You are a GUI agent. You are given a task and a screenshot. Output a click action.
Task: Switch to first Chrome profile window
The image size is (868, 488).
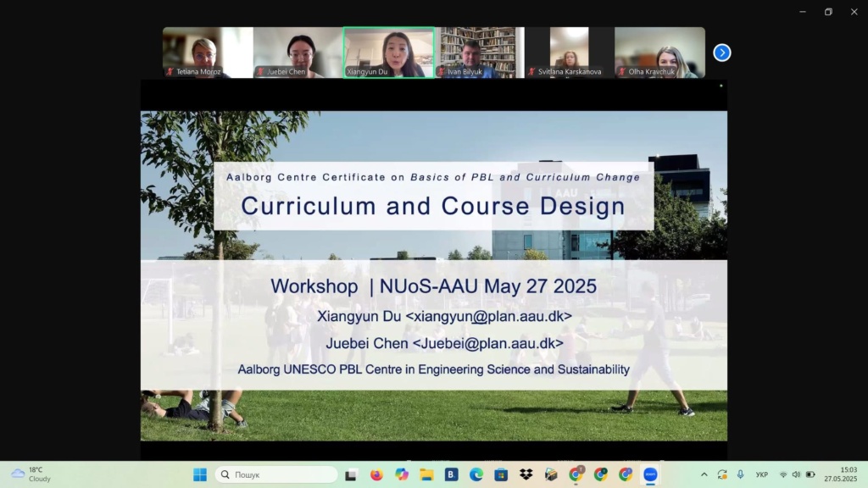pyautogui.click(x=576, y=474)
